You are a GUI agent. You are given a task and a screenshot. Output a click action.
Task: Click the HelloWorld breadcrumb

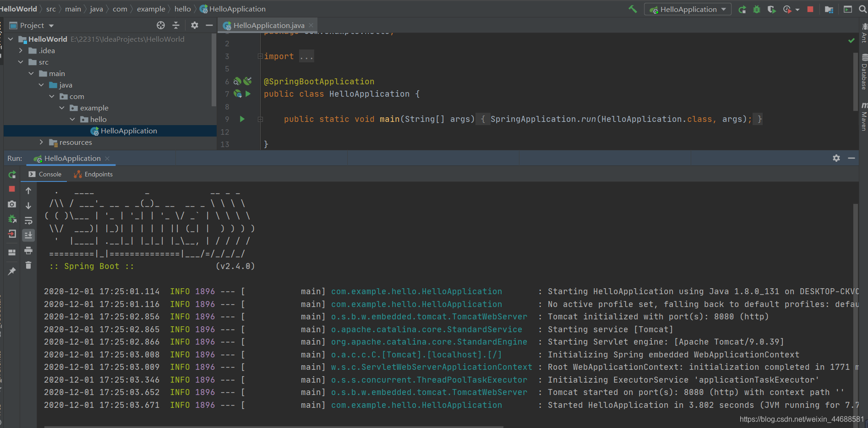(18, 9)
